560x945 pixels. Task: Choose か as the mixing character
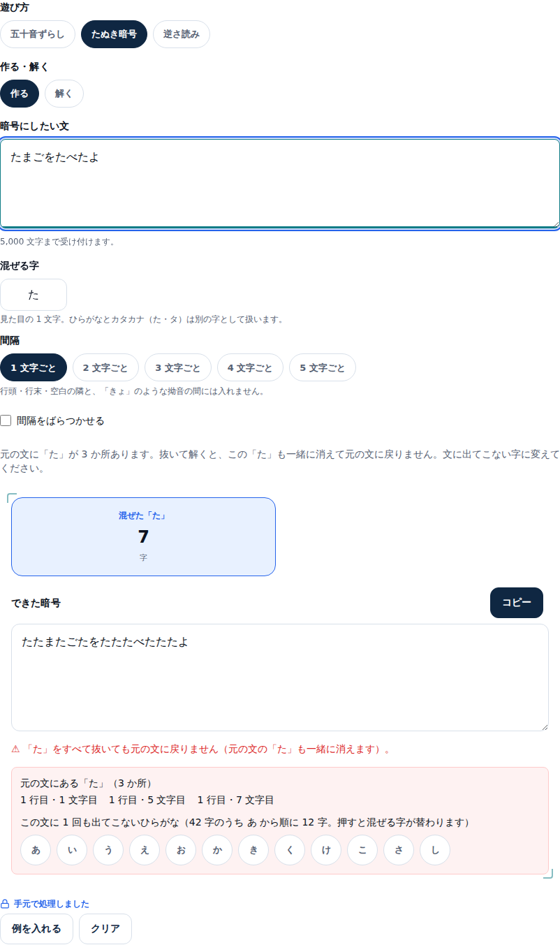pyautogui.click(x=217, y=850)
